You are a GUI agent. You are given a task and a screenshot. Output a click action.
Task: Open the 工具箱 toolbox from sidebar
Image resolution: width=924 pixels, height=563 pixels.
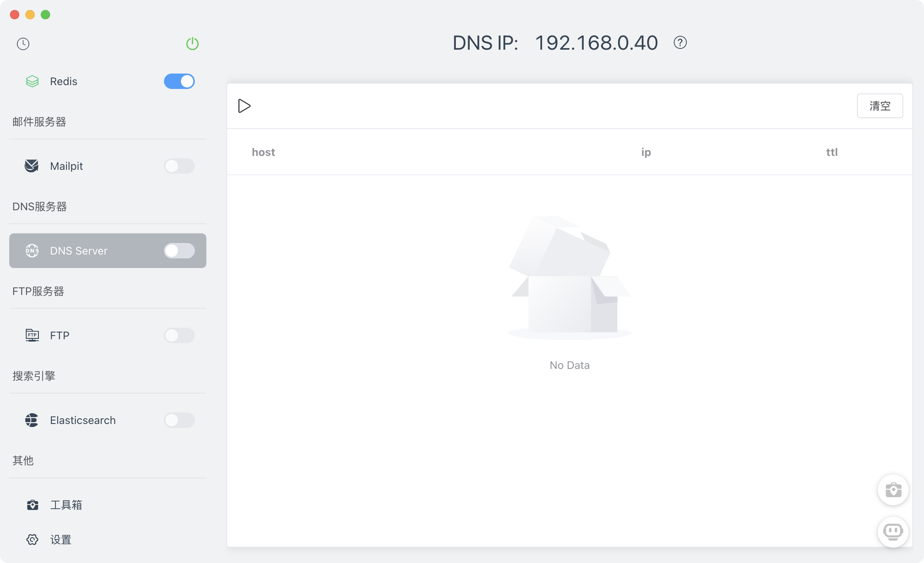(65, 505)
